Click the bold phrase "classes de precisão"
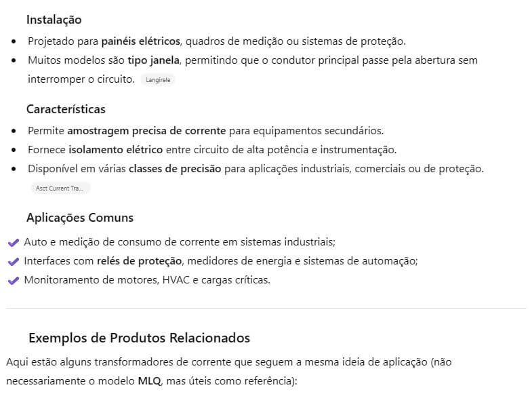This screenshot has height=396, width=532. click(x=175, y=169)
